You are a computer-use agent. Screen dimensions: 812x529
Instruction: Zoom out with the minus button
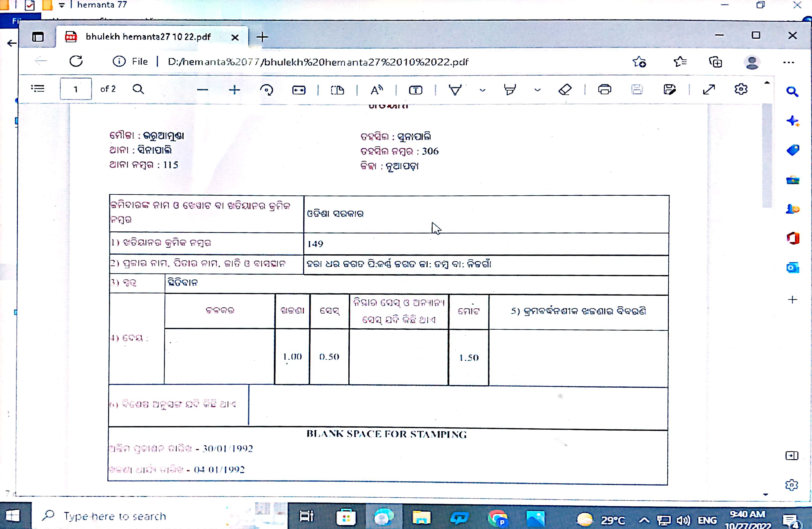click(x=202, y=90)
